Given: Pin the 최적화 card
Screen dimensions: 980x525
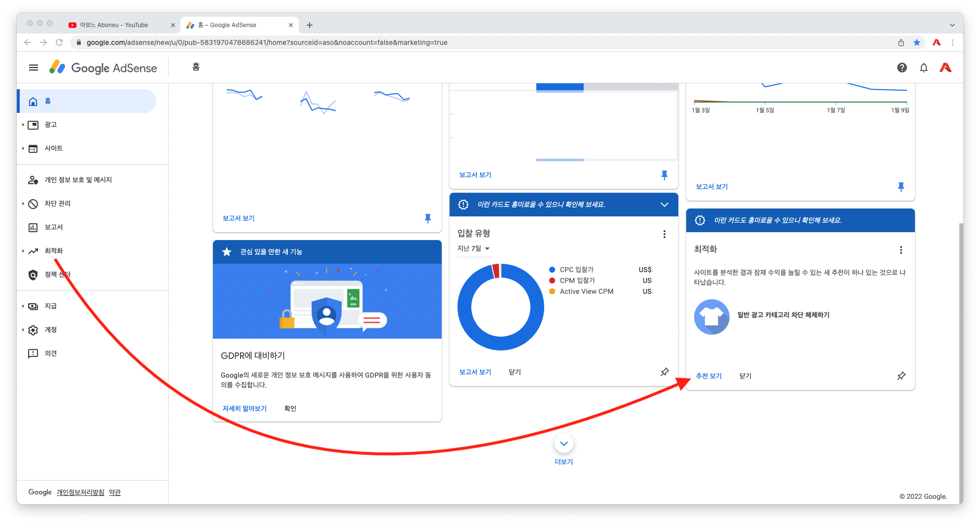Looking at the screenshot, I should 901,376.
